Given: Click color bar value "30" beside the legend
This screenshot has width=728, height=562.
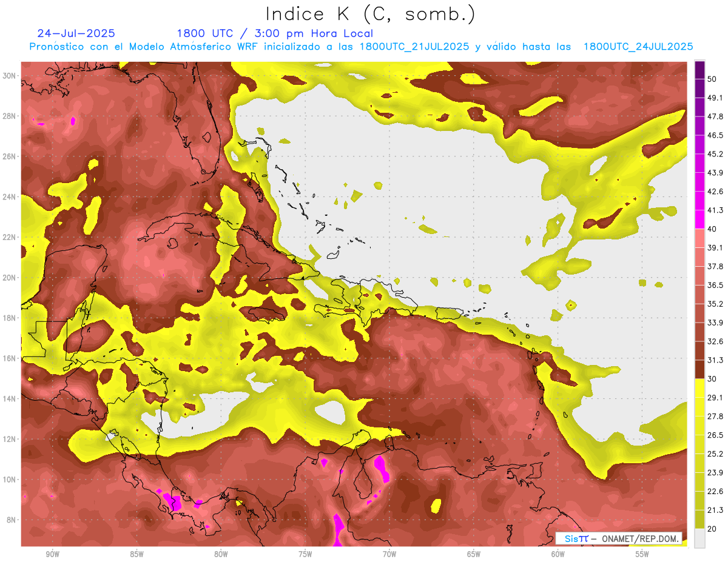Looking at the screenshot, I should [712, 379].
